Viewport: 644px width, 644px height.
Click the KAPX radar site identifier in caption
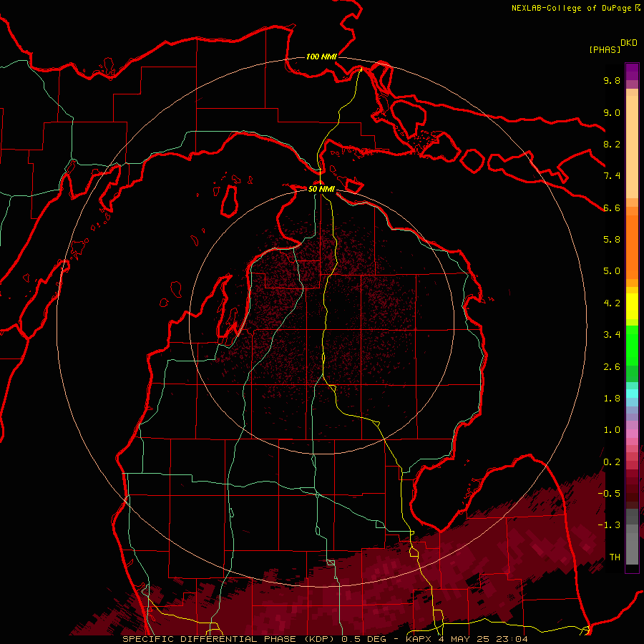pyautogui.click(x=419, y=639)
